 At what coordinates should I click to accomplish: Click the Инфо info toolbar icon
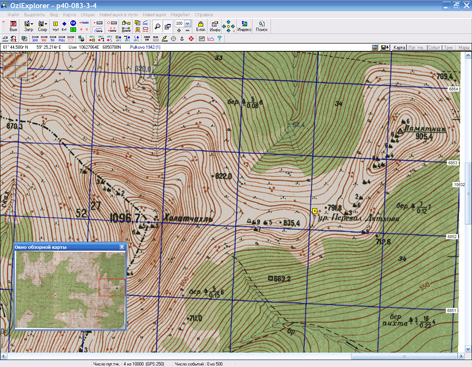[x=215, y=26]
